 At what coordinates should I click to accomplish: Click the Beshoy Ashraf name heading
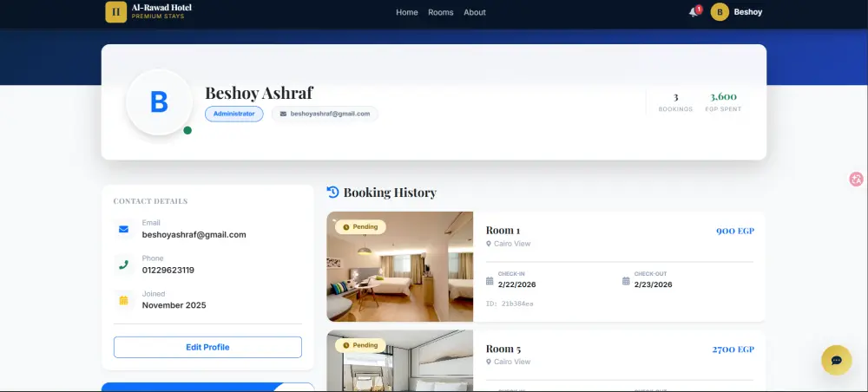tap(259, 93)
